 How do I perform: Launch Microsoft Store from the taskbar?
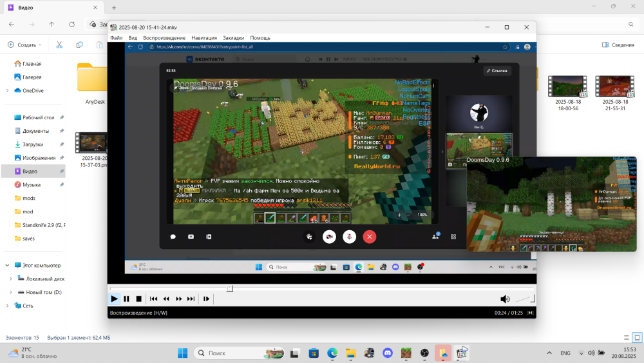tap(314, 353)
